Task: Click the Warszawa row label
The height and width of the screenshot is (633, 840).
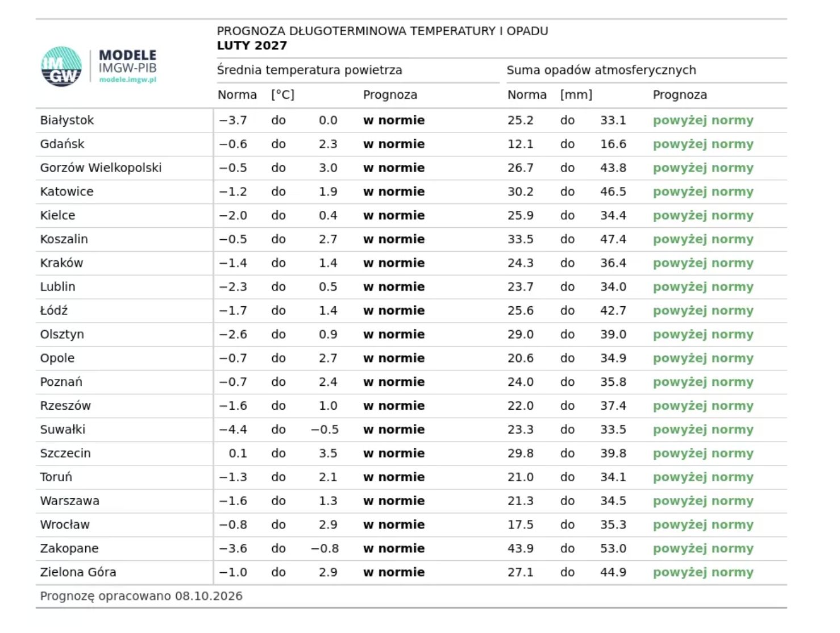Action: 69,501
